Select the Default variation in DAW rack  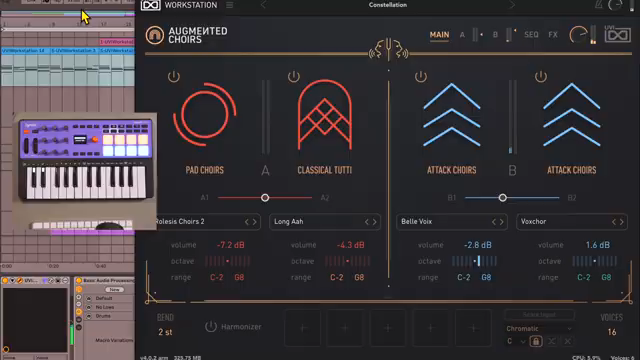104,298
